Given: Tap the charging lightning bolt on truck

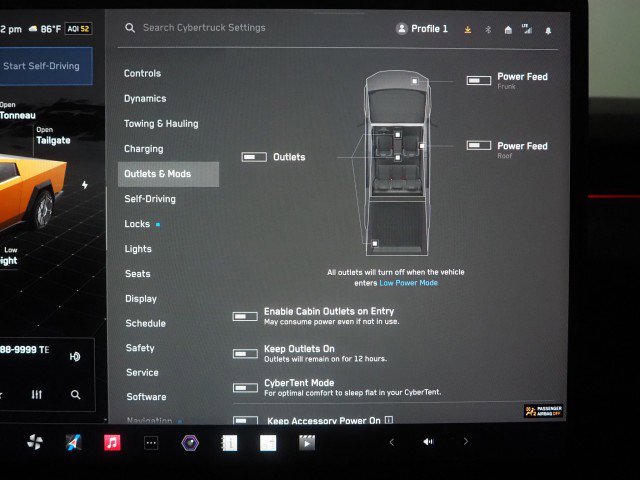Looking at the screenshot, I should click(84, 185).
